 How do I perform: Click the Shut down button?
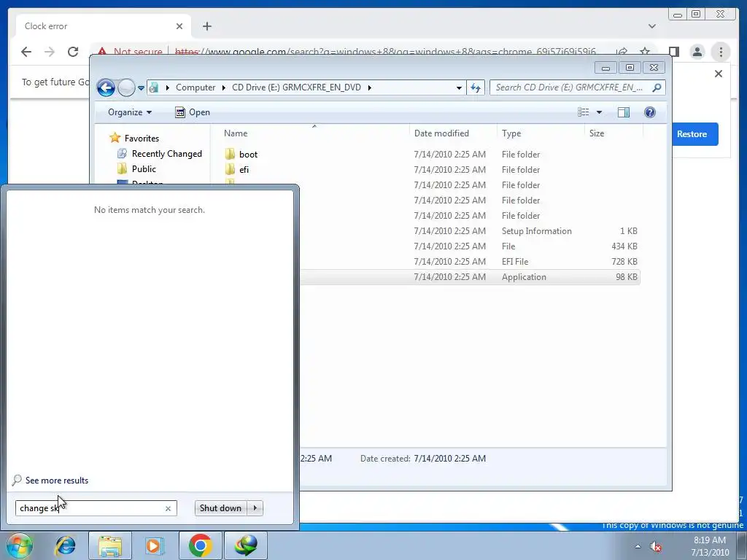pyautogui.click(x=220, y=508)
